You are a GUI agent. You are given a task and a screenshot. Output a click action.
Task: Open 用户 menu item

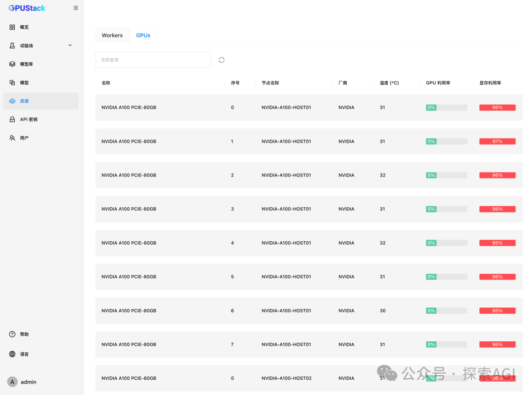click(x=41, y=138)
